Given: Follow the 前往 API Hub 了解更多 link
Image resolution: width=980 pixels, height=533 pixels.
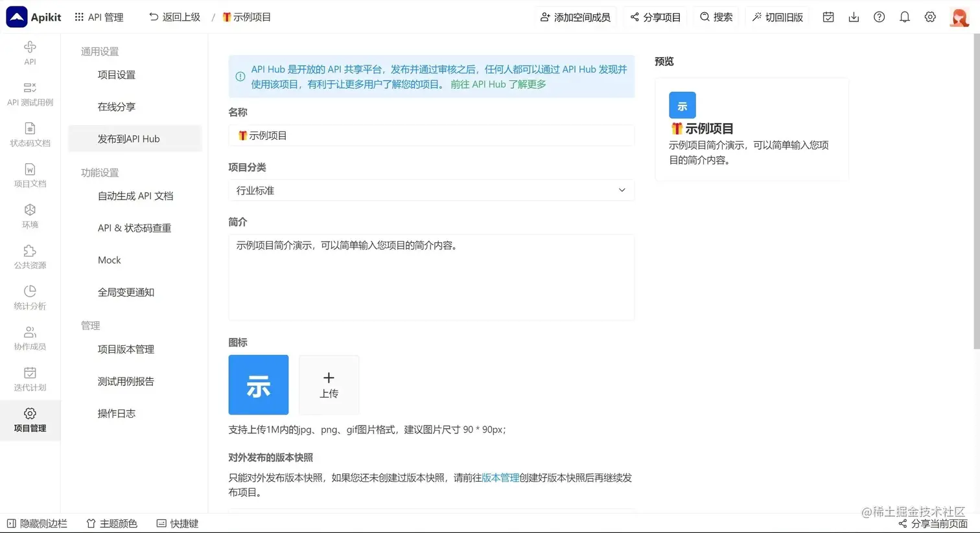Looking at the screenshot, I should [498, 84].
